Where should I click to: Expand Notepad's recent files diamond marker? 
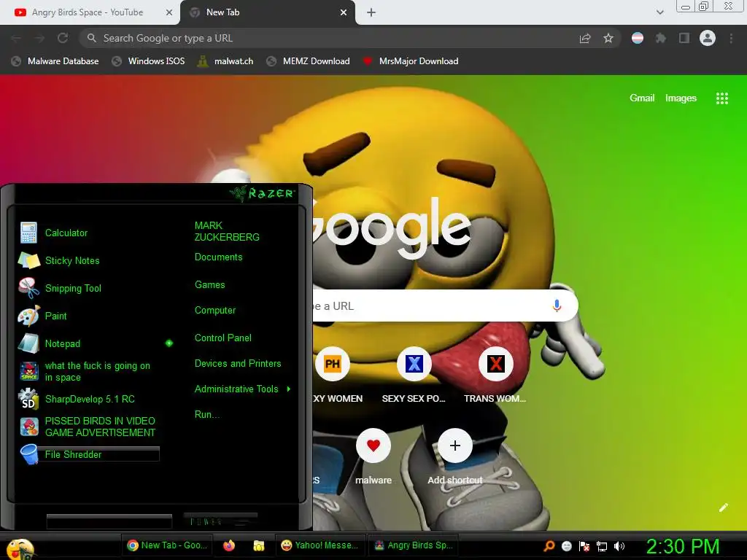pyautogui.click(x=169, y=343)
